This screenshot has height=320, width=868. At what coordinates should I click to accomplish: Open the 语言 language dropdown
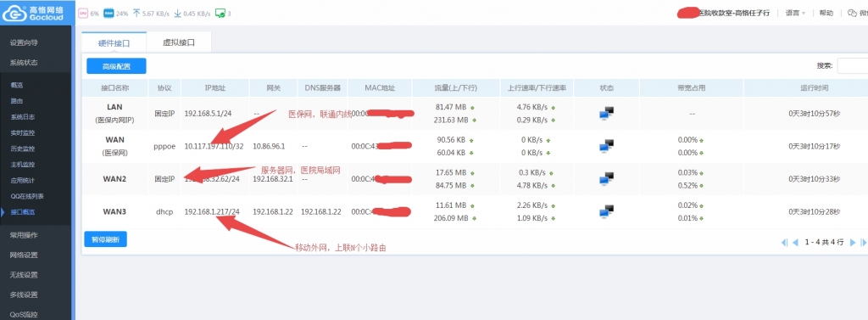[795, 14]
